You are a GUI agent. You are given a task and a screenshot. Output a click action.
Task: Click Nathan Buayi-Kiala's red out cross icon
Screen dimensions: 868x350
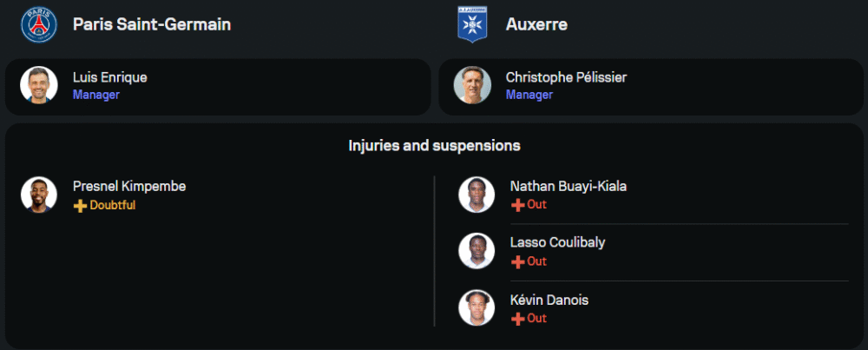click(x=517, y=205)
